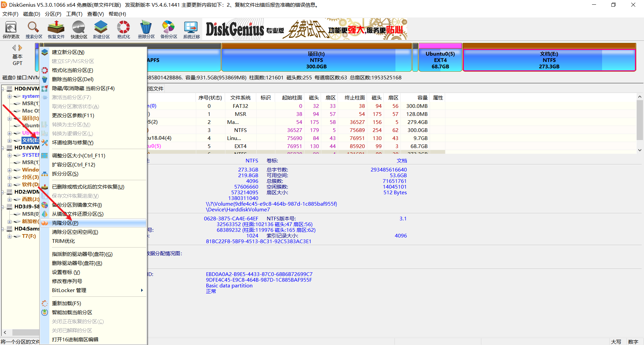Choose 打开16进制扇区编辑 menu entry
644x345 pixels.
point(93,340)
